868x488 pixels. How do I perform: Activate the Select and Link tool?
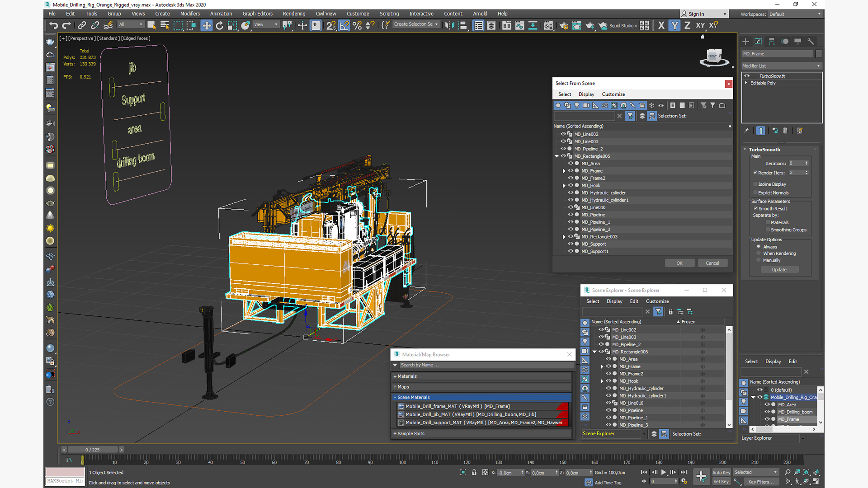(82, 25)
